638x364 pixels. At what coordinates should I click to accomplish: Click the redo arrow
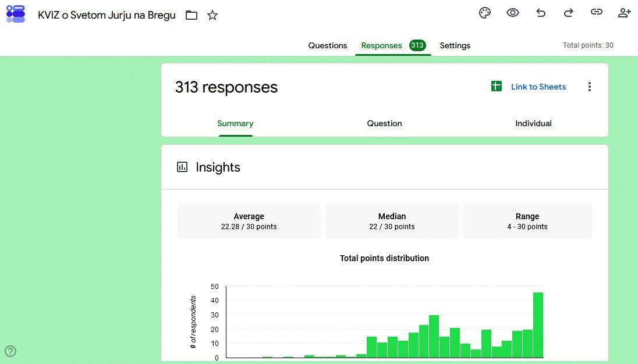pyautogui.click(x=568, y=13)
